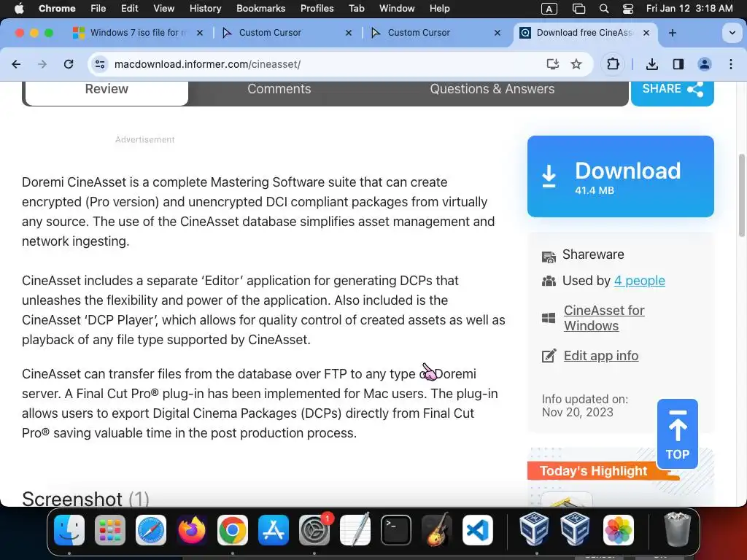Screen dimensions: 747x560
Task: Open Terminal from the Dock
Action: 396,529
